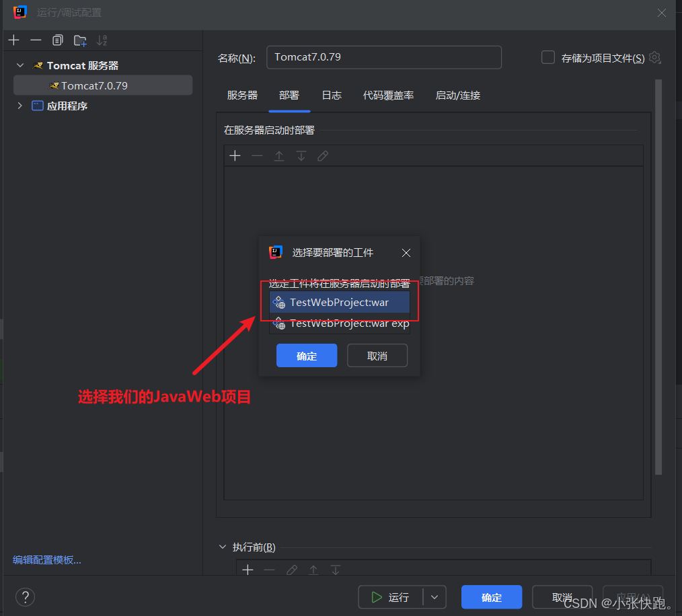
Task: Edit the before-launch task
Action: click(292, 570)
